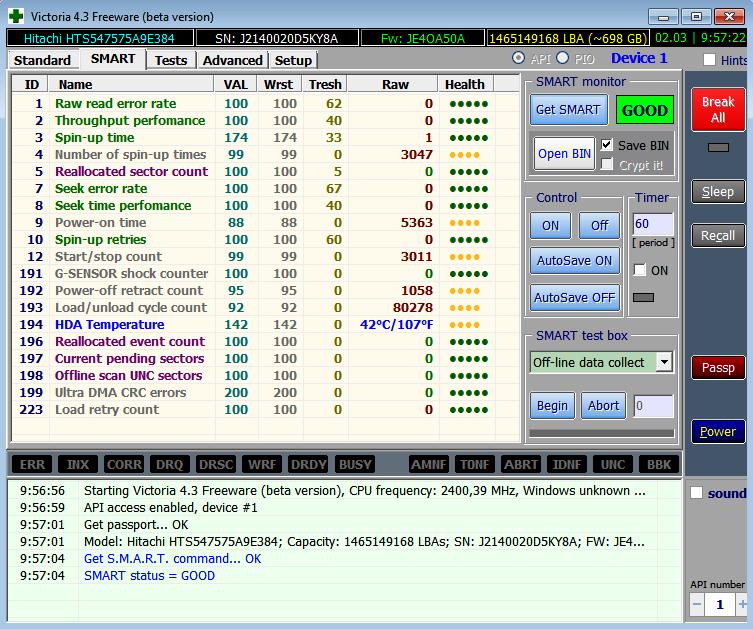Click the DRDY status indicator
753x629 pixels.
pyautogui.click(x=309, y=464)
